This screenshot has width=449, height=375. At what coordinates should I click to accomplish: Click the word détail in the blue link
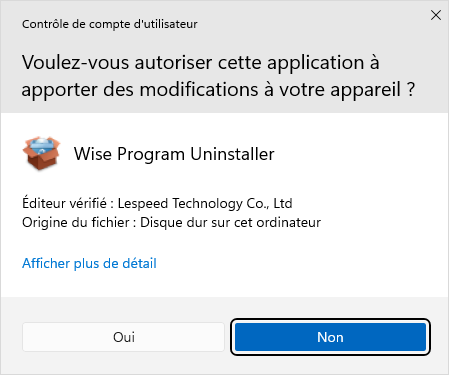tap(139, 263)
